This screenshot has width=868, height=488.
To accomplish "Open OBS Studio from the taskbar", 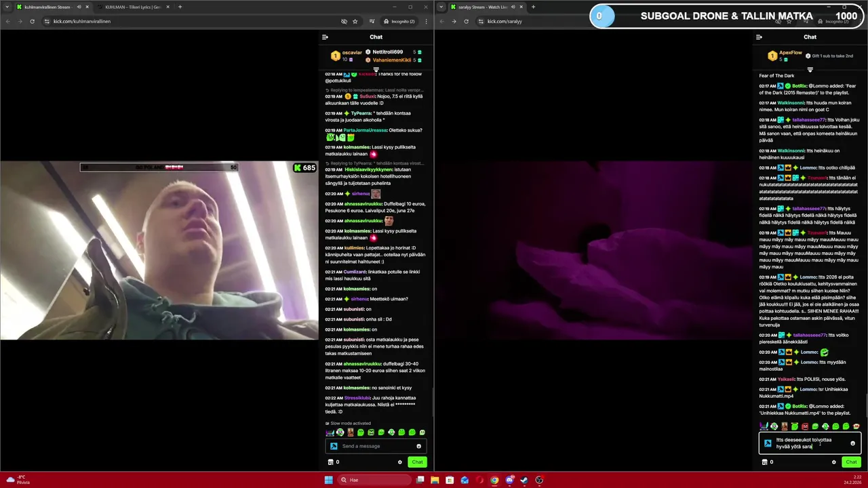I will pyautogui.click(x=539, y=480).
